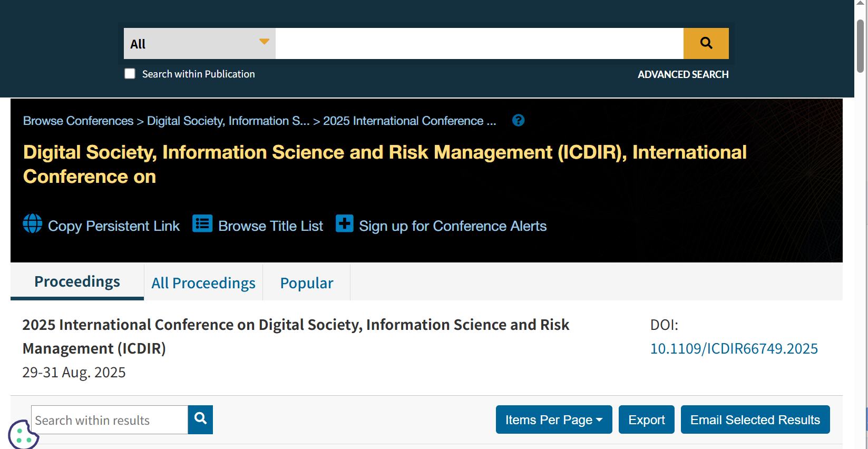Expand the Items Per Page dropdown
Image resolution: width=868 pixels, height=449 pixels.
(x=553, y=419)
